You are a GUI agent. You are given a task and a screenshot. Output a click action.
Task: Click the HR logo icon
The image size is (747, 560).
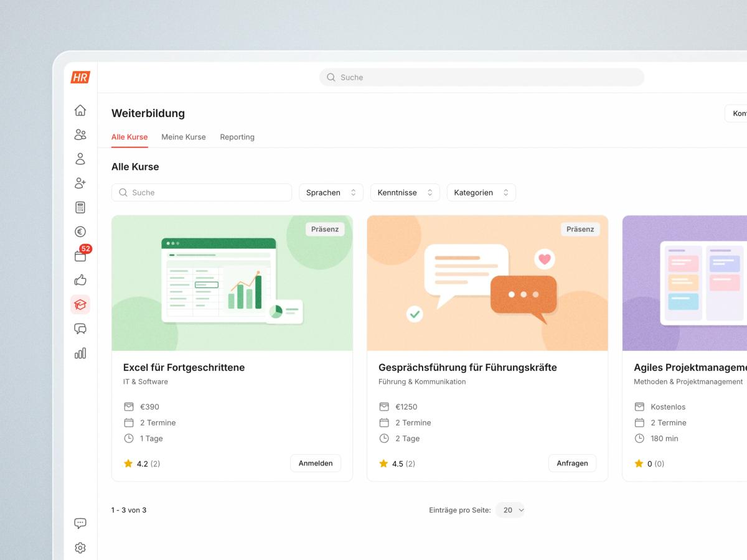(x=80, y=77)
